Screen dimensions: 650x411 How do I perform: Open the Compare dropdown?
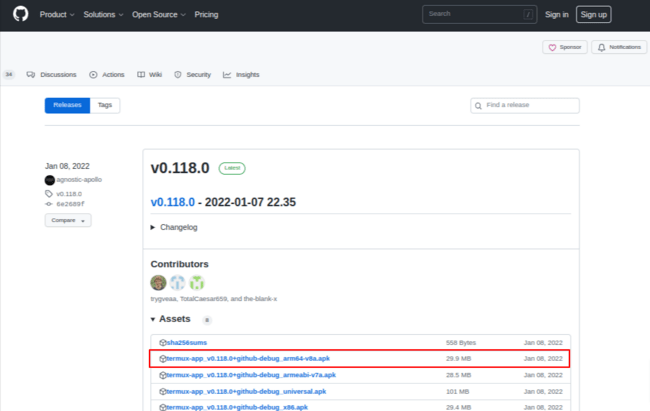pos(68,220)
